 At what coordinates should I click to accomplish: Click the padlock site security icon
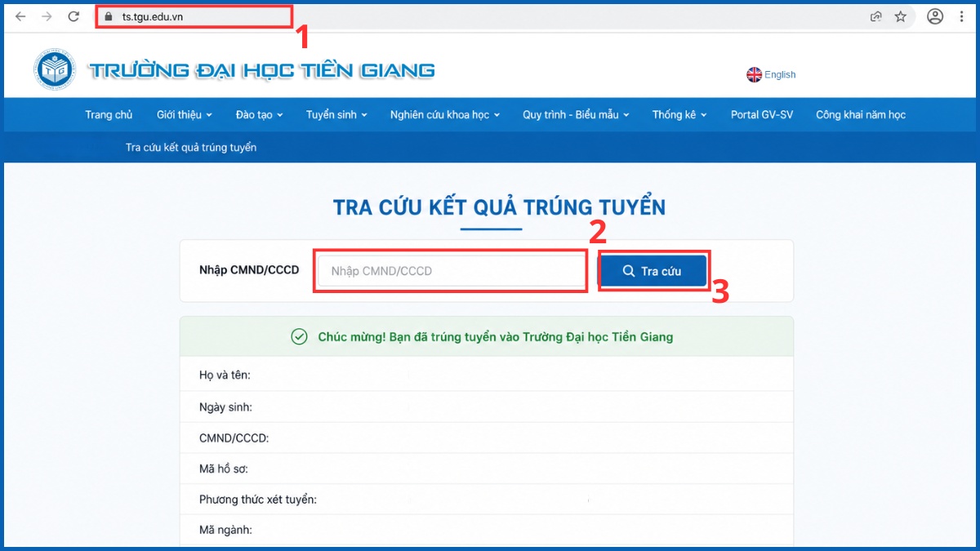point(109,16)
